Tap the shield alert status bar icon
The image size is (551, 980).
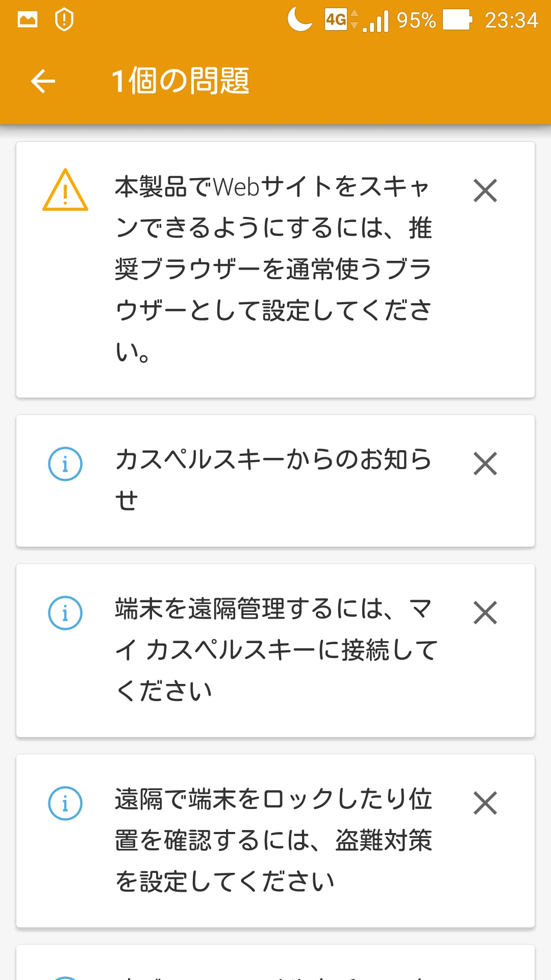coord(64,20)
